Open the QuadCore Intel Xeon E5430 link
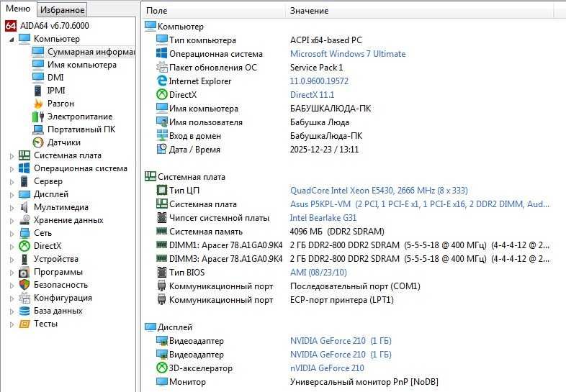The width and height of the screenshot is (566, 392). (x=379, y=191)
